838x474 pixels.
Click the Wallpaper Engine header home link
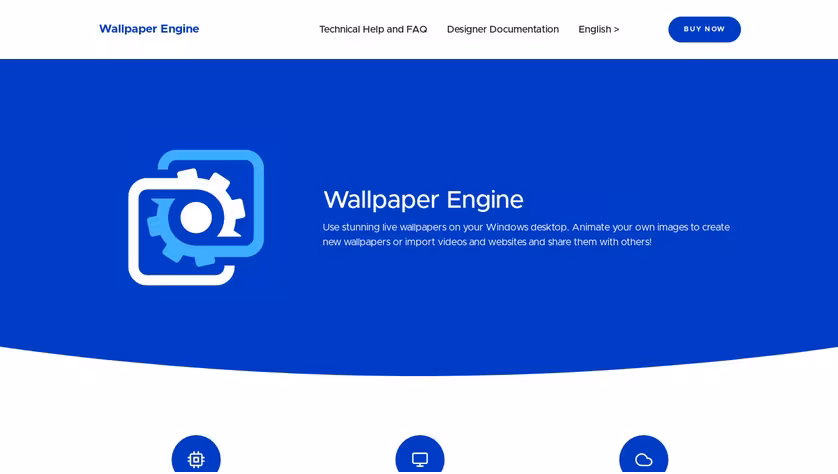[149, 29]
